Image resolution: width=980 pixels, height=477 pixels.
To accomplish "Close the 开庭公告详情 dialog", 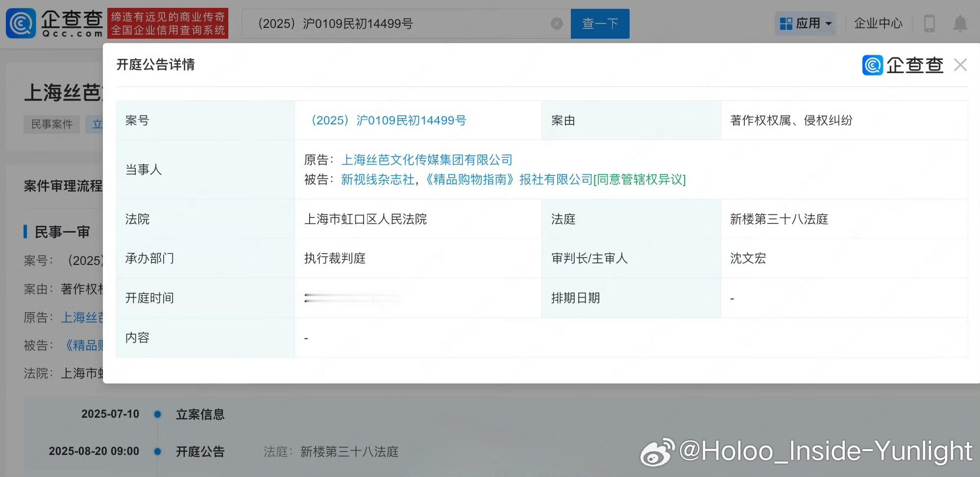I will [960, 65].
